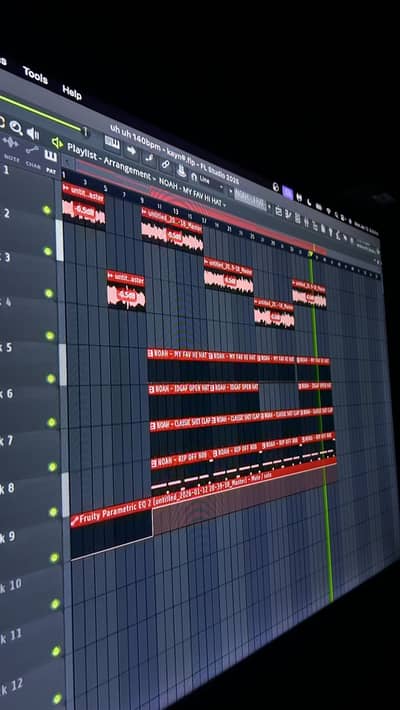This screenshot has width=400, height=710.
Task: Click the magnifier zoom icon in top toolbar
Action: [16, 128]
